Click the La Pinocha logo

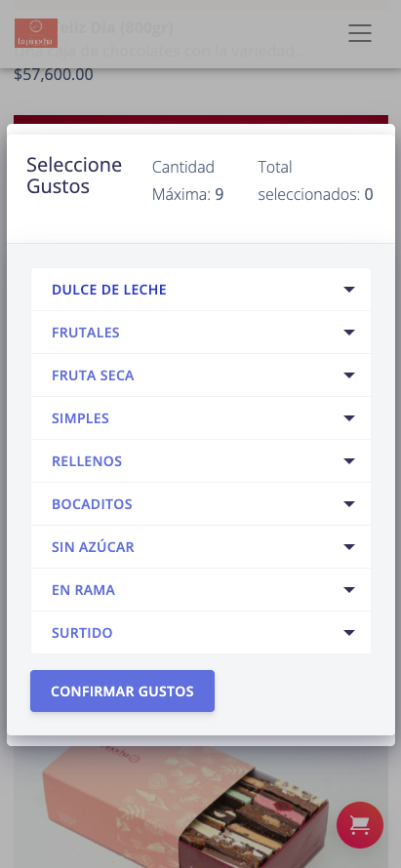click(x=36, y=33)
